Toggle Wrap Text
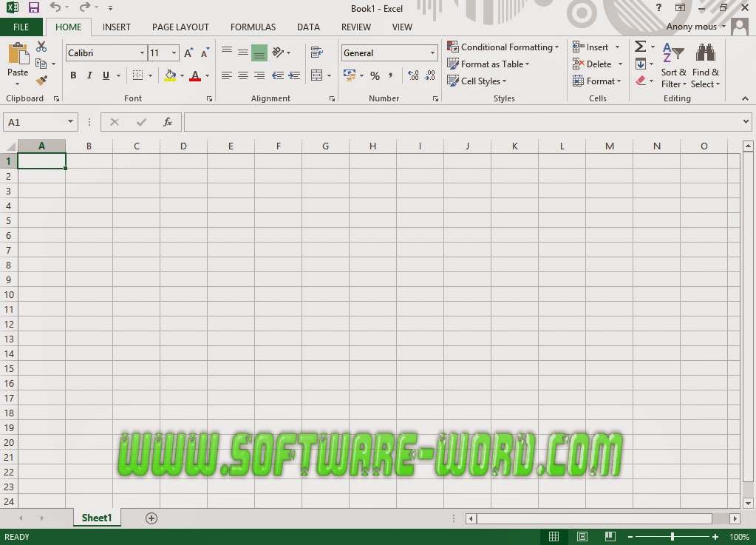 pyautogui.click(x=317, y=52)
